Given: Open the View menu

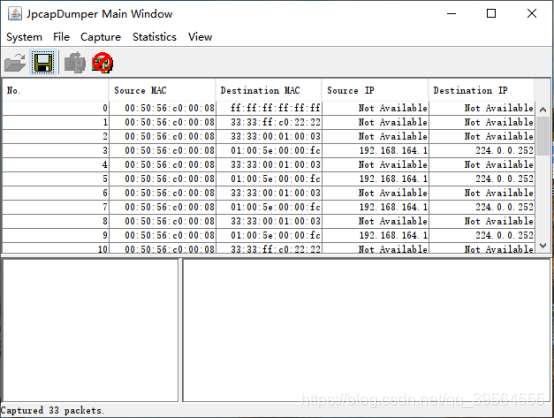Looking at the screenshot, I should tap(200, 37).
